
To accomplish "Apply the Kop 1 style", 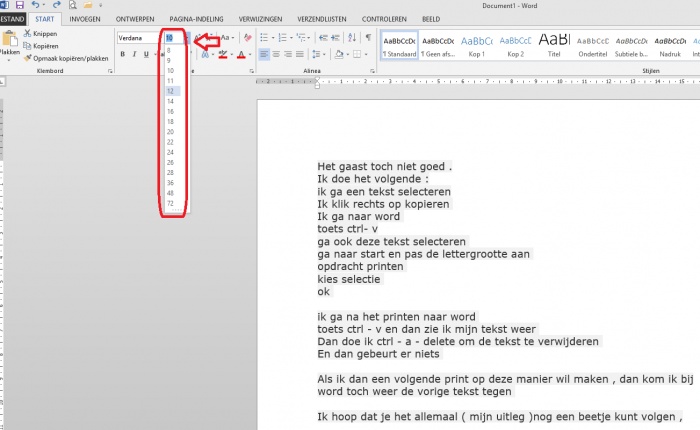I will pos(476,45).
